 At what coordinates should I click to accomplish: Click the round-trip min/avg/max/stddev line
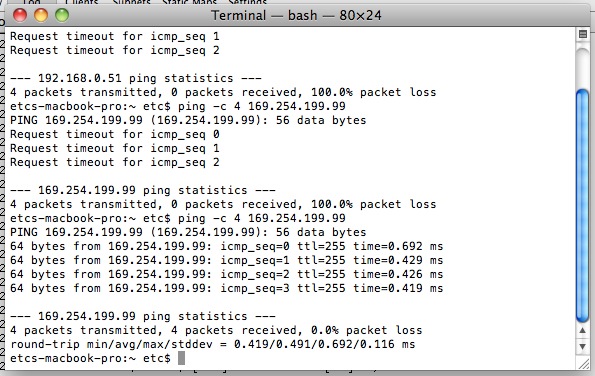(x=212, y=344)
